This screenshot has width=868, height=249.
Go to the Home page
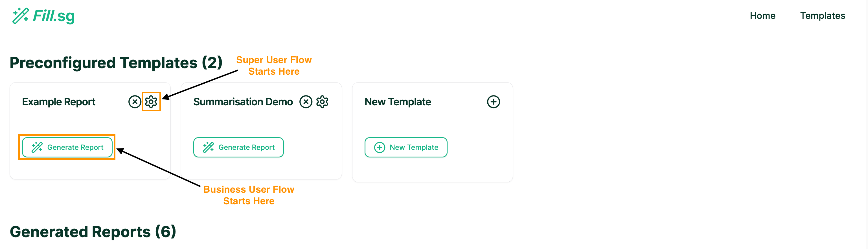pos(762,16)
